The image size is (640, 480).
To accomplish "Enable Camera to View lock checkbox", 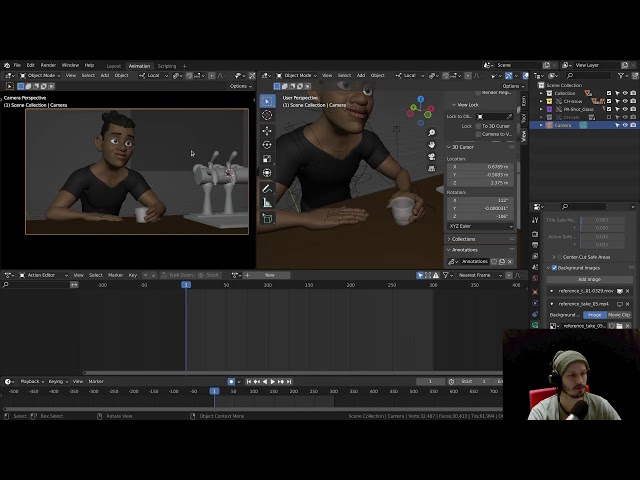I will pyautogui.click(x=478, y=134).
